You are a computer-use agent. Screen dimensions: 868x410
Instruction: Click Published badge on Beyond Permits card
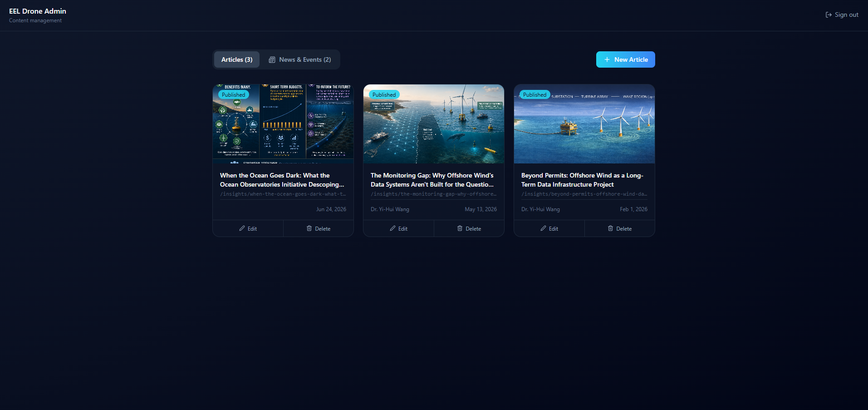[535, 95]
